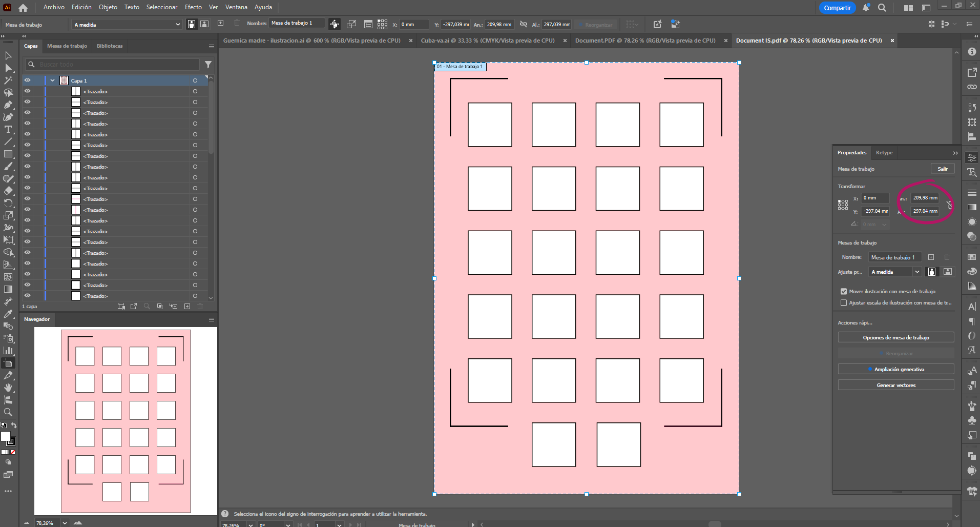The height and width of the screenshot is (527, 980).
Task: Hide Capa 1 with its eye icon
Action: 28,80
